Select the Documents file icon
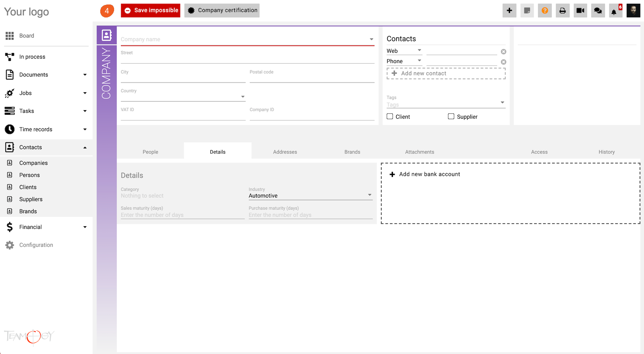The width and height of the screenshot is (644, 354). point(9,75)
